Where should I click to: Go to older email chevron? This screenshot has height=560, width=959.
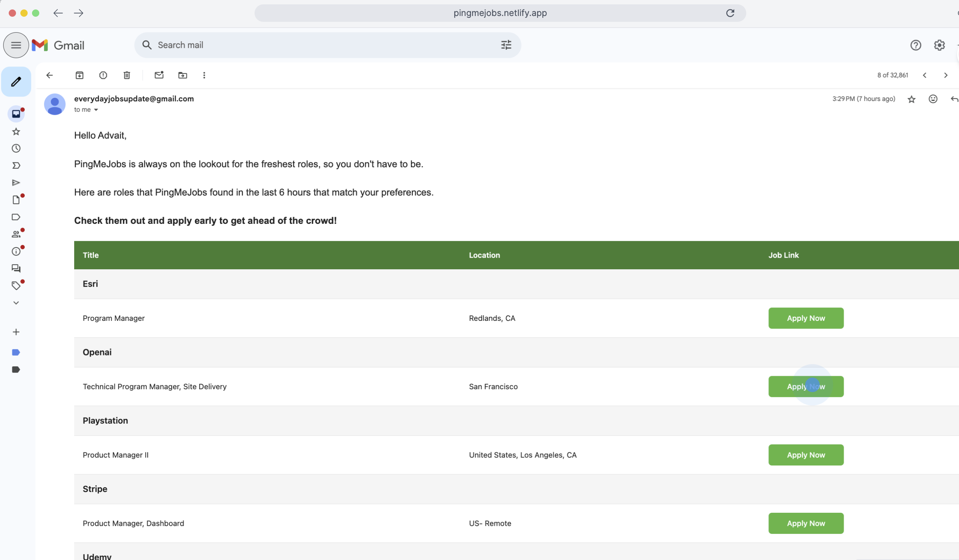946,75
